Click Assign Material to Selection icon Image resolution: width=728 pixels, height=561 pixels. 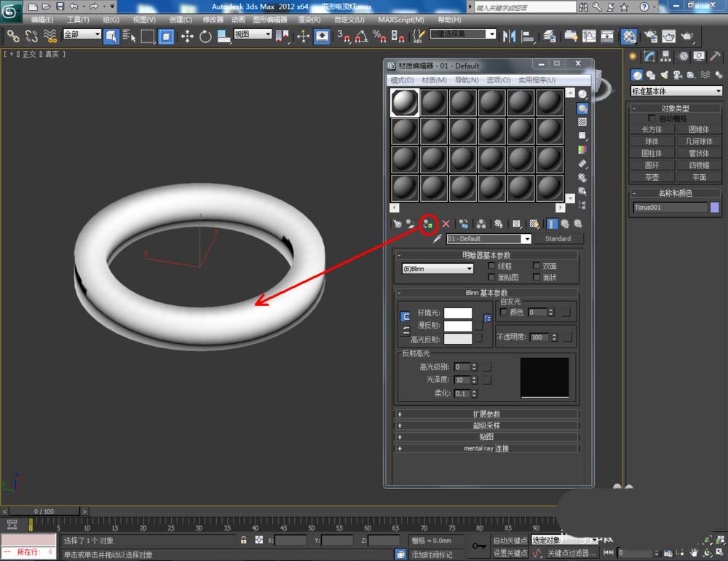point(428,224)
